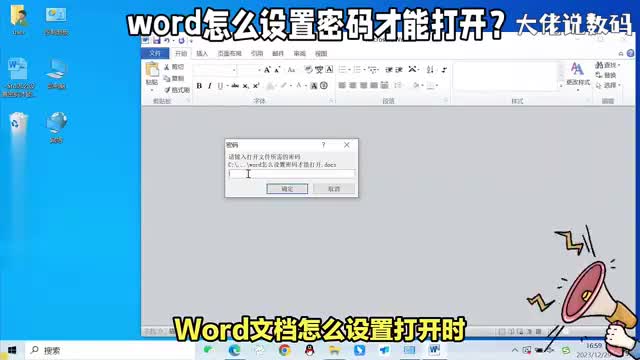Click the Bullets list icon
This screenshot has width=640, height=360.
coord(342,70)
